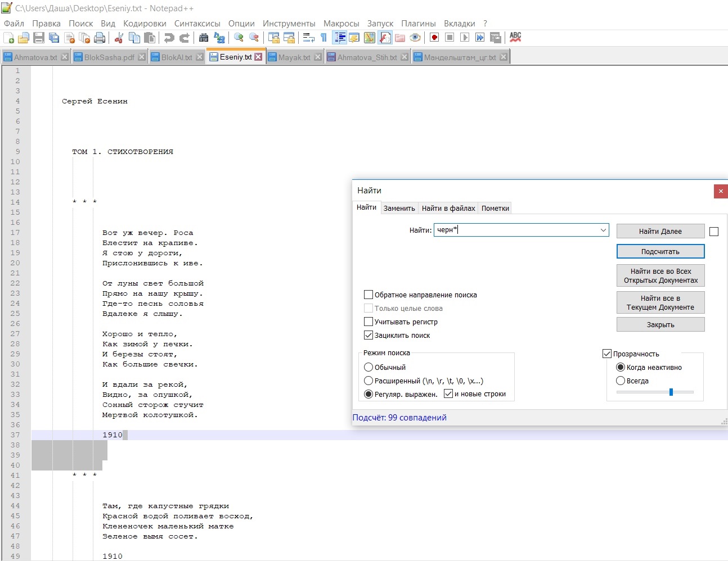Open the Document Map toolbar icon
728x561 pixels.
pos(369,38)
